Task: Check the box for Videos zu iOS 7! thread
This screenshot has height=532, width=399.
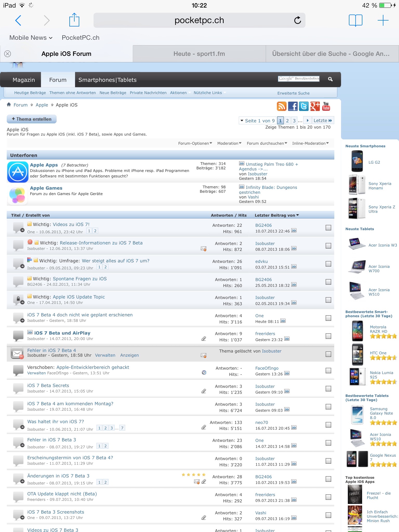Action: click(328, 228)
